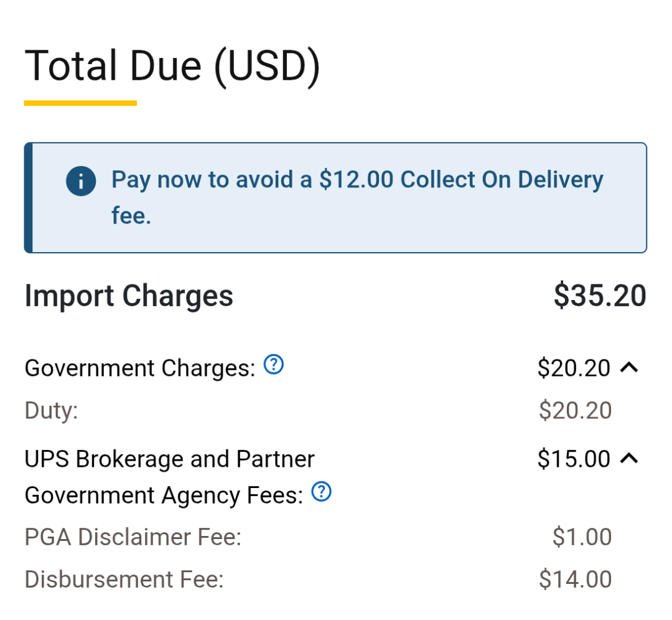Collapse the Government Charges breakdown
The image size is (672, 620).
pyautogui.click(x=630, y=368)
